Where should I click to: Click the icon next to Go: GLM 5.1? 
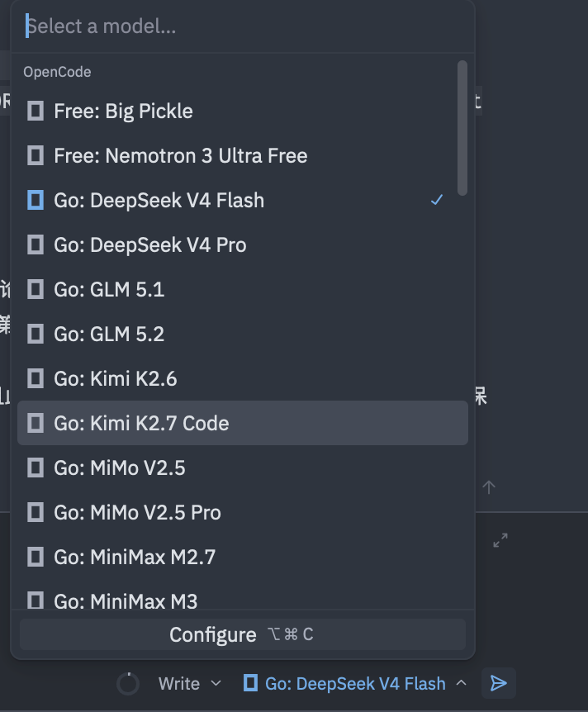pos(36,289)
